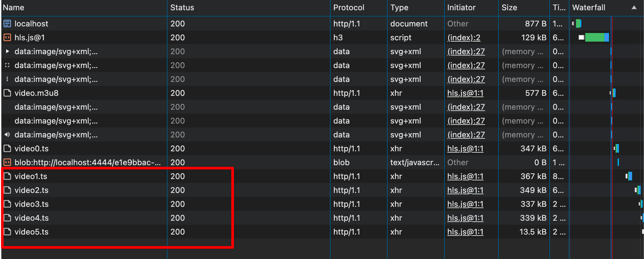Sort by the Protocol column header
This screenshot has width=644, height=259.
pyautogui.click(x=349, y=8)
